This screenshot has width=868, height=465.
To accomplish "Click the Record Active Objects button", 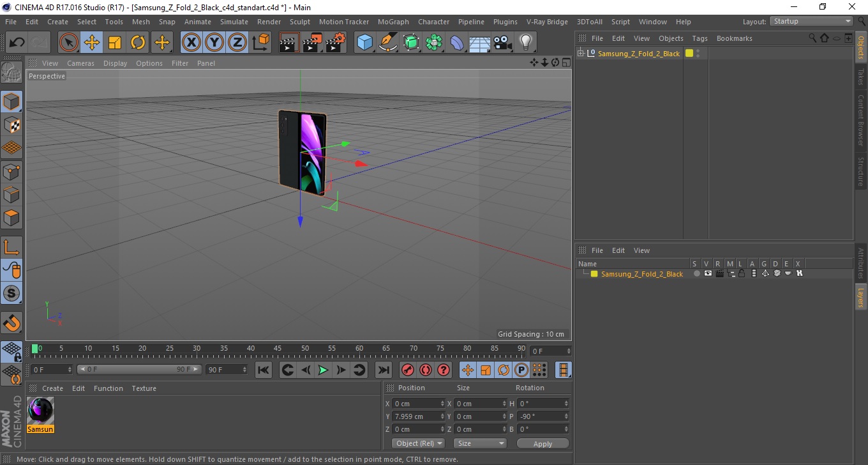I will coord(407,370).
